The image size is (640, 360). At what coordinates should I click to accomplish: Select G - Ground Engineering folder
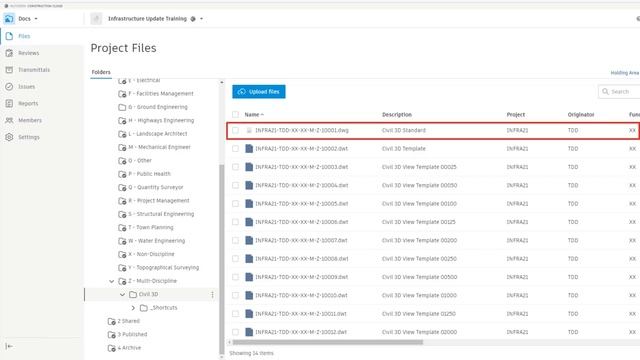(x=158, y=107)
